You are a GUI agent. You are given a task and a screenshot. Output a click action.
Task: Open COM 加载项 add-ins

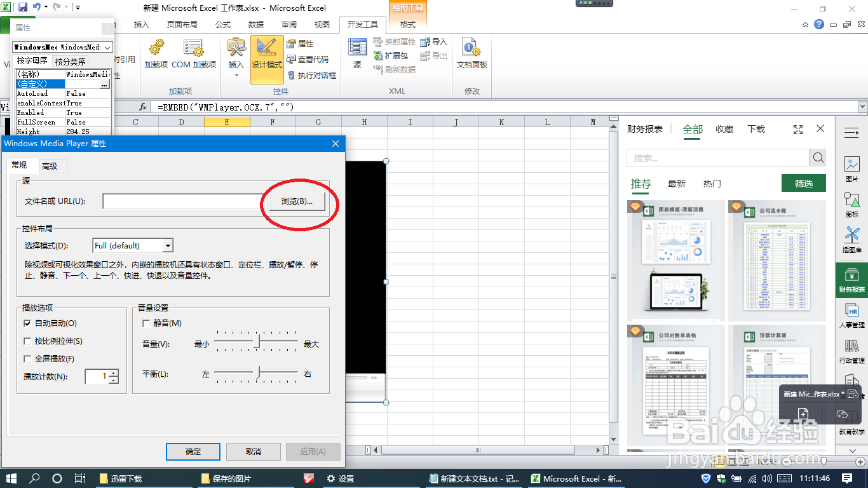point(194,53)
